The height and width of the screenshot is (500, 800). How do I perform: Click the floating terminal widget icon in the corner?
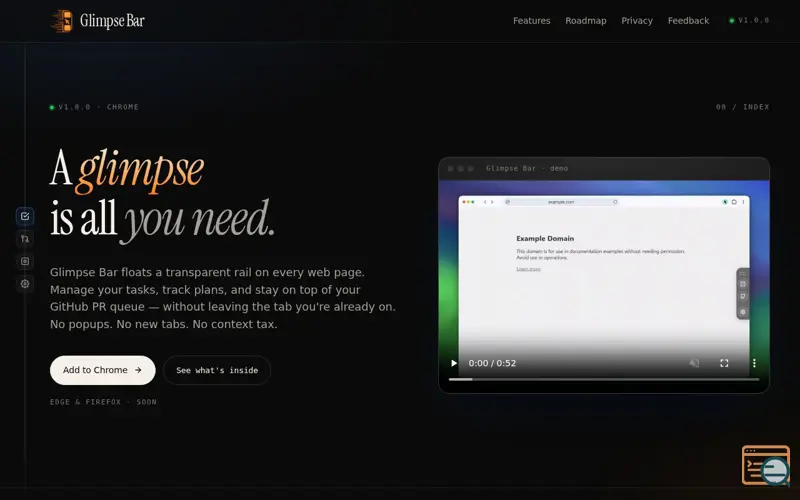click(766, 465)
